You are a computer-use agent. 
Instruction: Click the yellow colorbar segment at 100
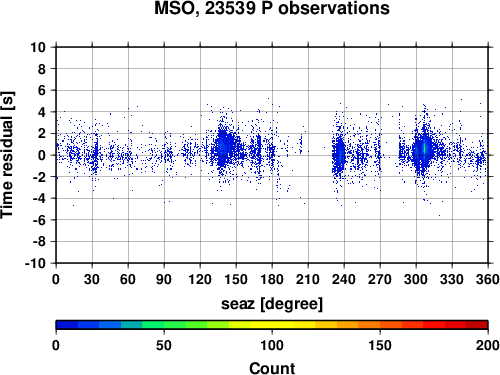click(272, 325)
